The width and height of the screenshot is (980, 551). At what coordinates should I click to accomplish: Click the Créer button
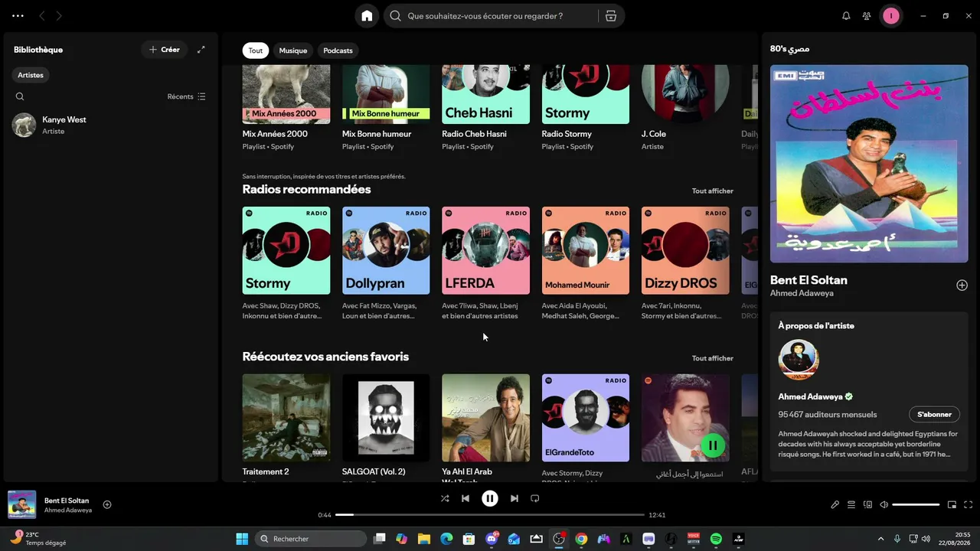[165, 50]
